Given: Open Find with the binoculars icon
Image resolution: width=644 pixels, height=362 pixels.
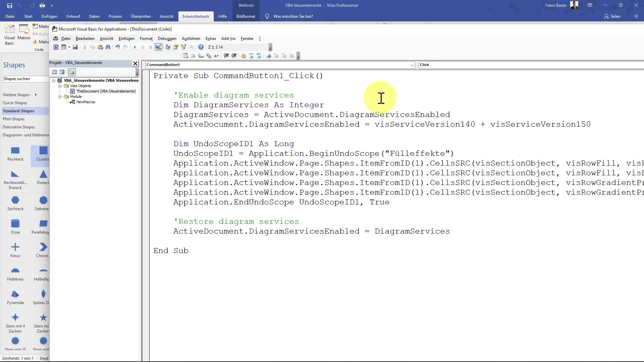Looking at the screenshot, I should point(108,47).
